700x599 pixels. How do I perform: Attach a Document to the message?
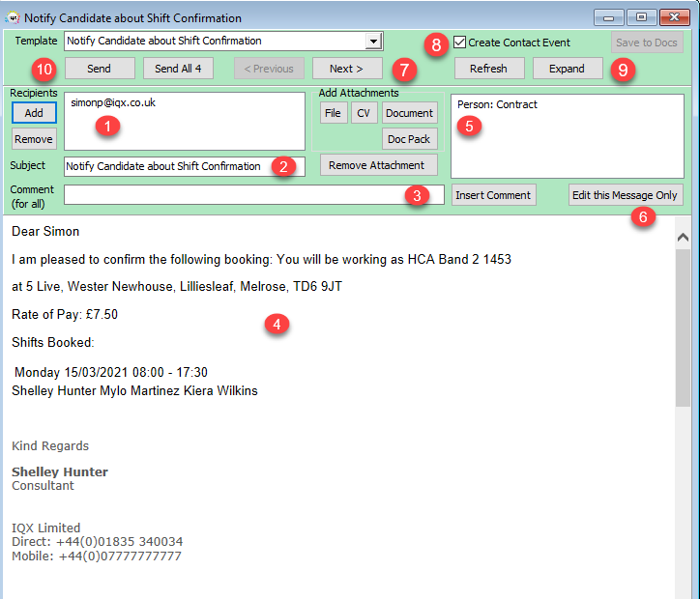[x=409, y=113]
